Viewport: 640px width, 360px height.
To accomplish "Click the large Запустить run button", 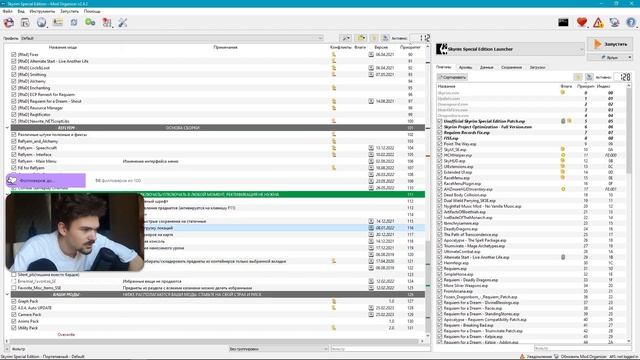I will tap(610, 44).
